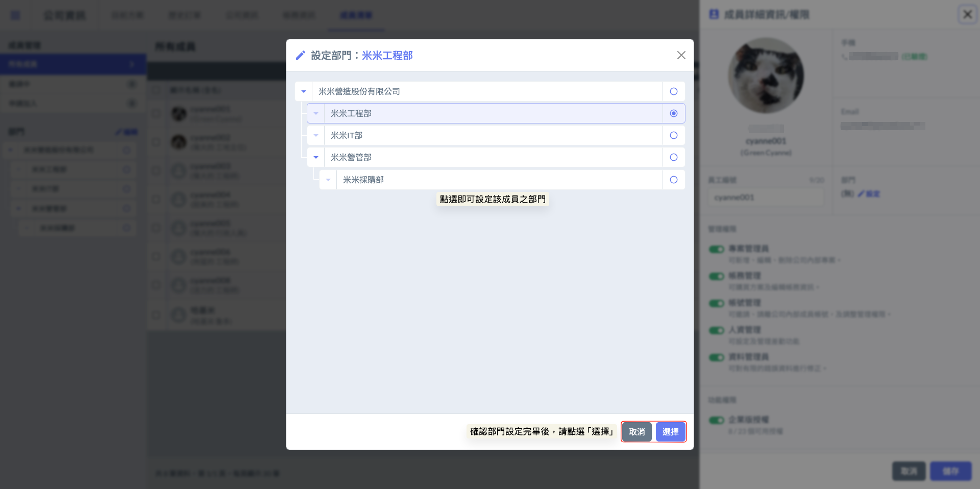Screen dimensions: 980x489
Task: Pick the 米米營管部 radio button
Action: [x=673, y=157]
